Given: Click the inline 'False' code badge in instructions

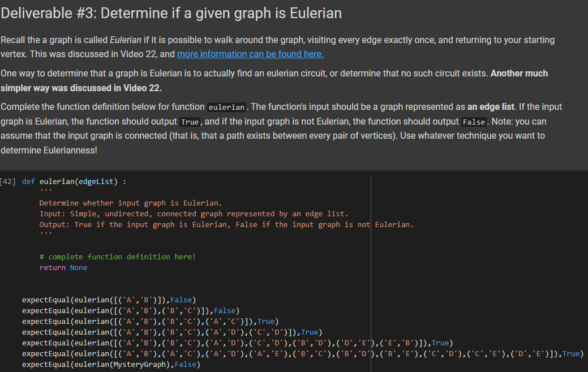Looking at the screenshot, I should 474,122.
